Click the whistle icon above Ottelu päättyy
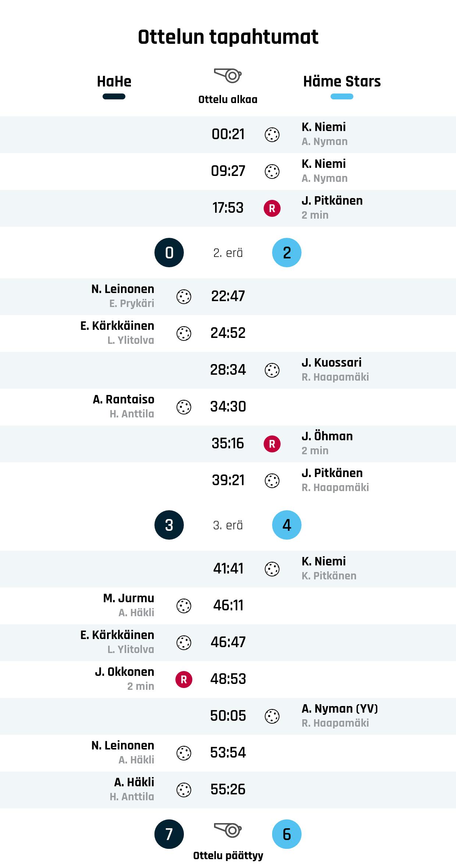 tap(228, 830)
